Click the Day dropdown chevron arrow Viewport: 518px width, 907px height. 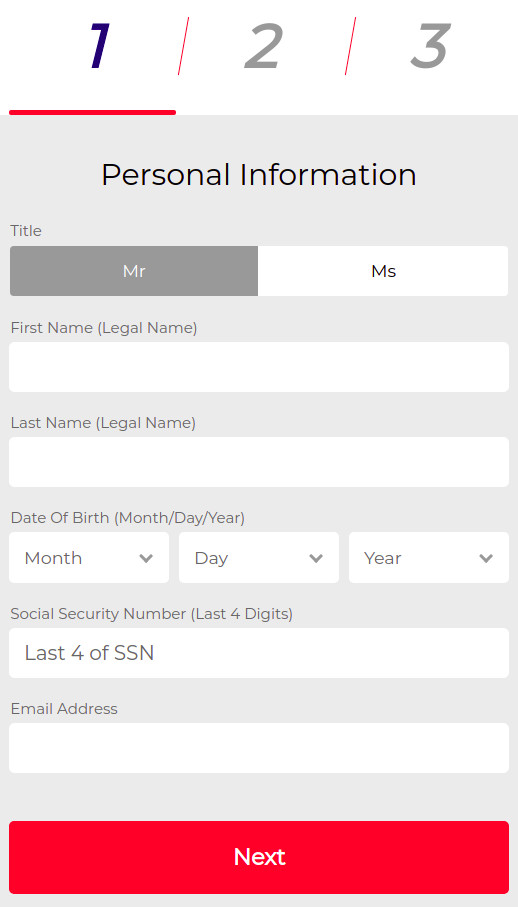[x=316, y=558]
